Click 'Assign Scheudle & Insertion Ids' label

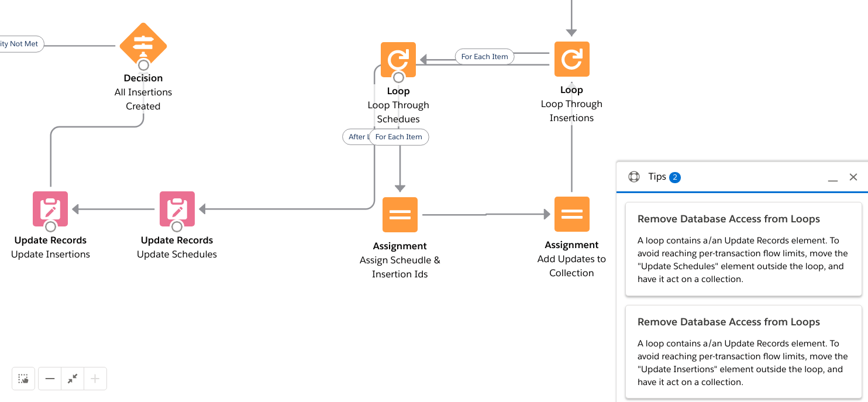click(x=400, y=267)
